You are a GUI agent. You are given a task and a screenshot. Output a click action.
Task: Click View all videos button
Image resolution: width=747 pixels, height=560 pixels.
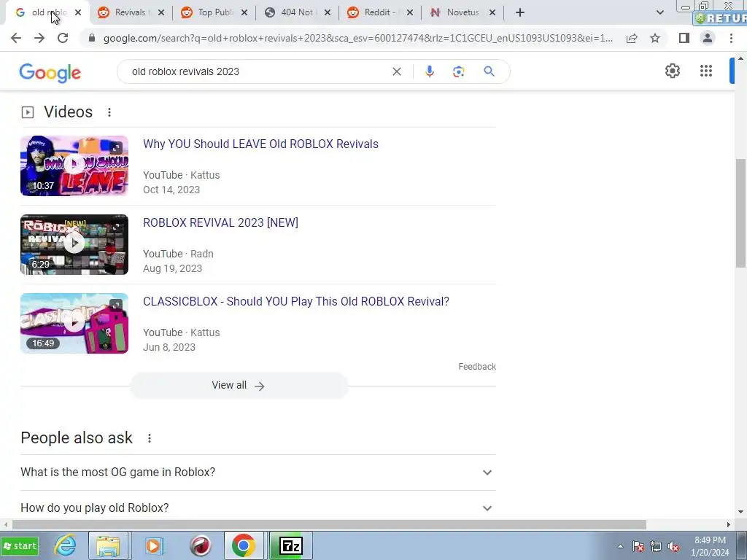click(239, 386)
